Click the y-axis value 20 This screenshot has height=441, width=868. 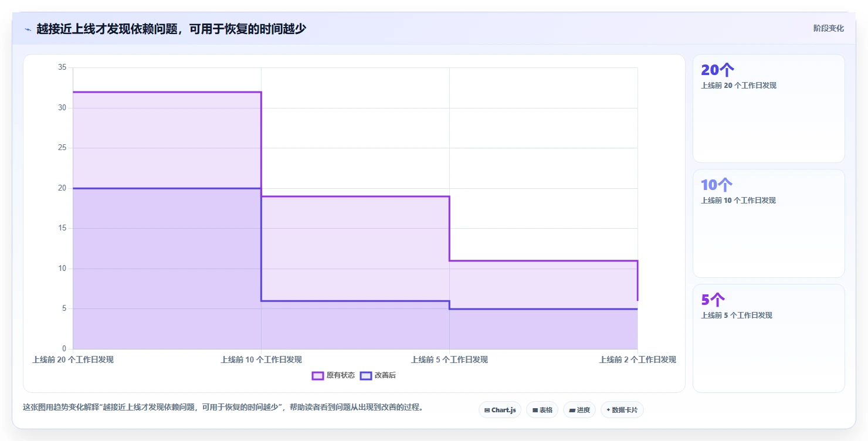pos(62,188)
